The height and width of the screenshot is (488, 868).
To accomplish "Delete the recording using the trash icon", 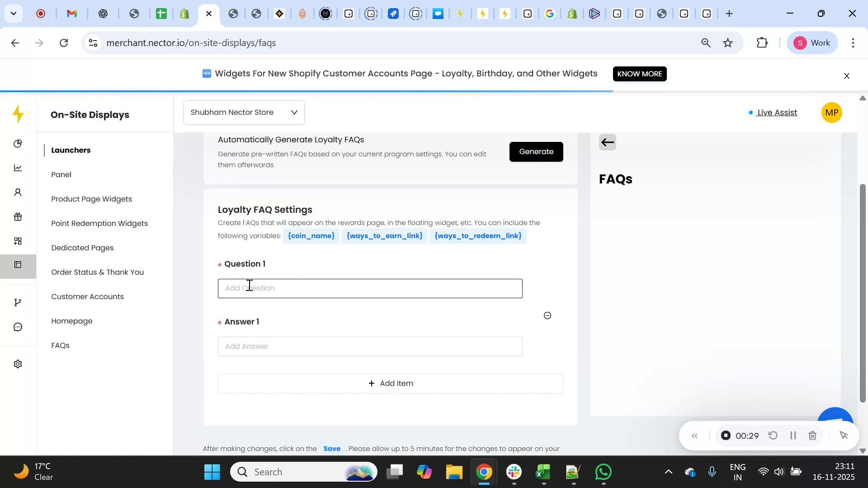I will click(812, 435).
